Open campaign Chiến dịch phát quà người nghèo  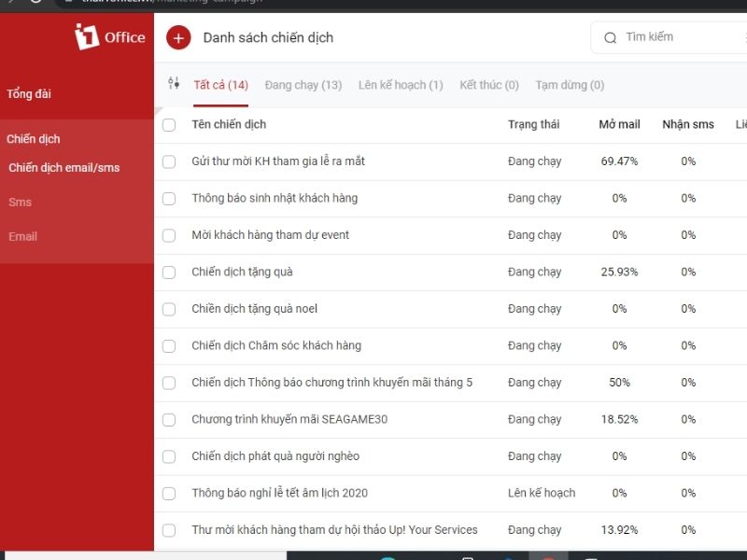click(275, 456)
